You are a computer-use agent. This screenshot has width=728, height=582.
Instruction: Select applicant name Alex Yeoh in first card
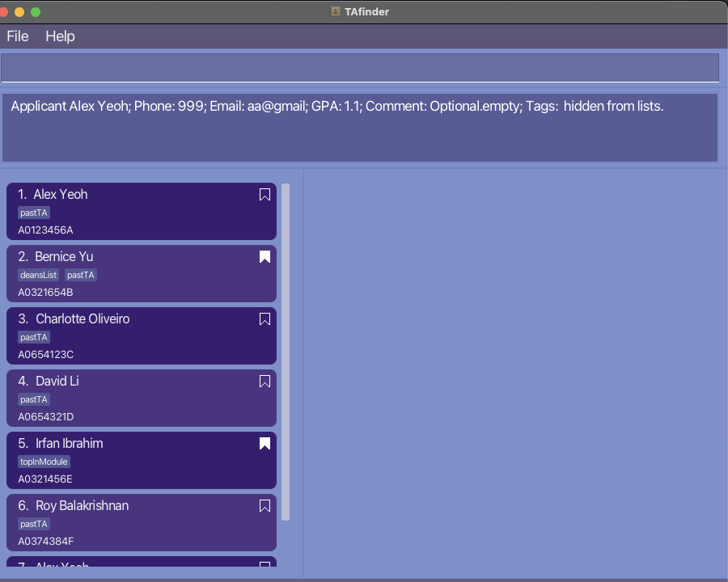click(x=61, y=195)
